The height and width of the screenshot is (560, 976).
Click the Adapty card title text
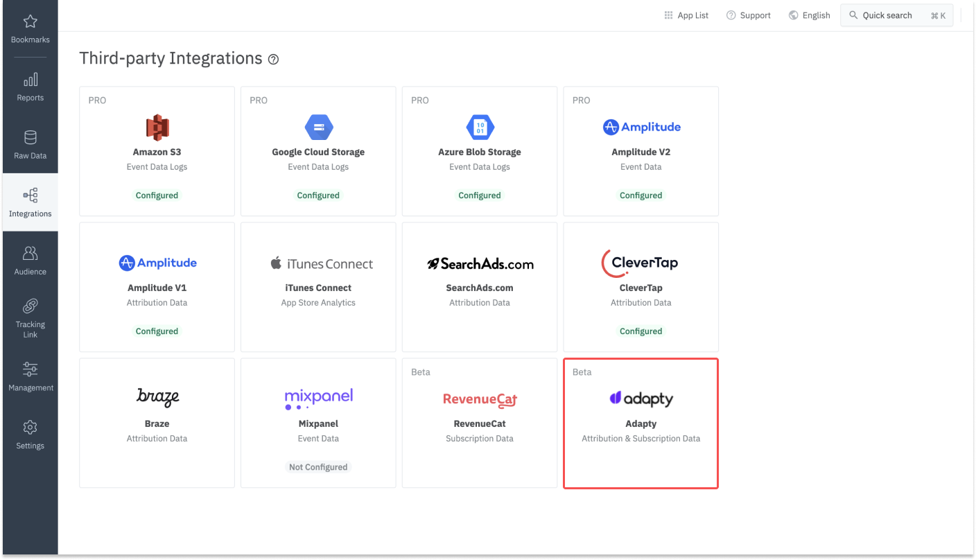pos(641,423)
